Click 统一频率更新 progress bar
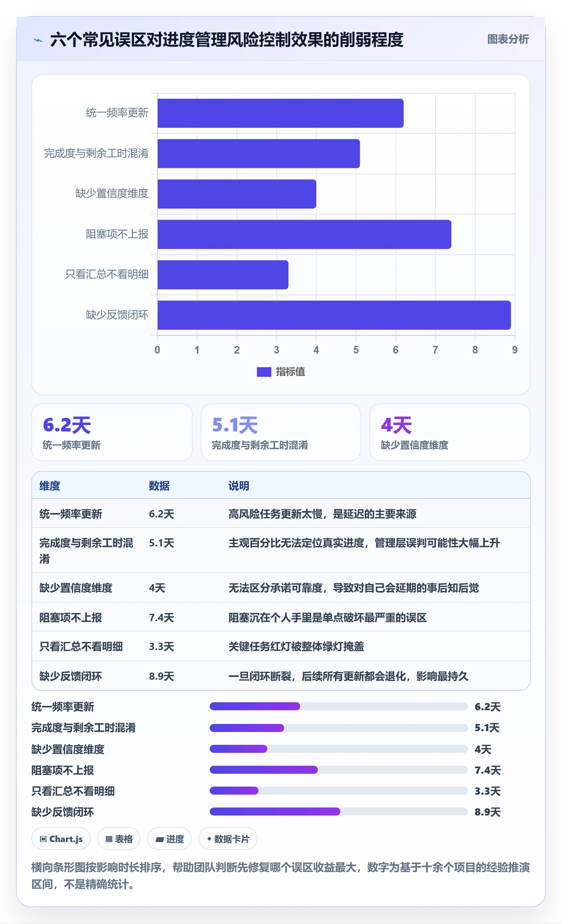The height and width of the screenshot is (924, 562). (338, 706)
